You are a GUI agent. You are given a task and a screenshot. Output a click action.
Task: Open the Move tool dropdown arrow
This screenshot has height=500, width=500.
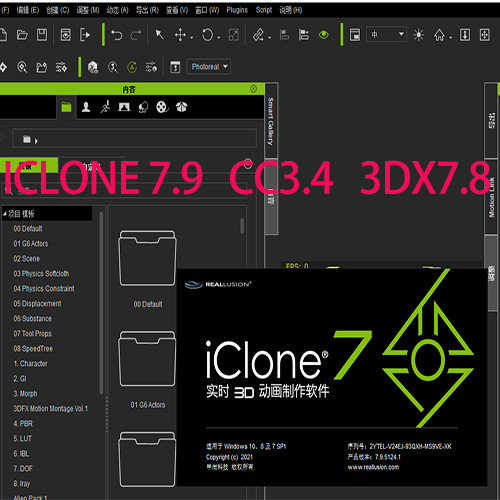click(192, 38)
